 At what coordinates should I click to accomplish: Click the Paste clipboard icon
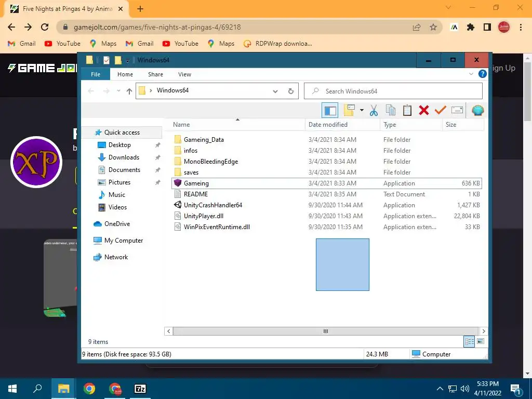[x=407, y=110]
